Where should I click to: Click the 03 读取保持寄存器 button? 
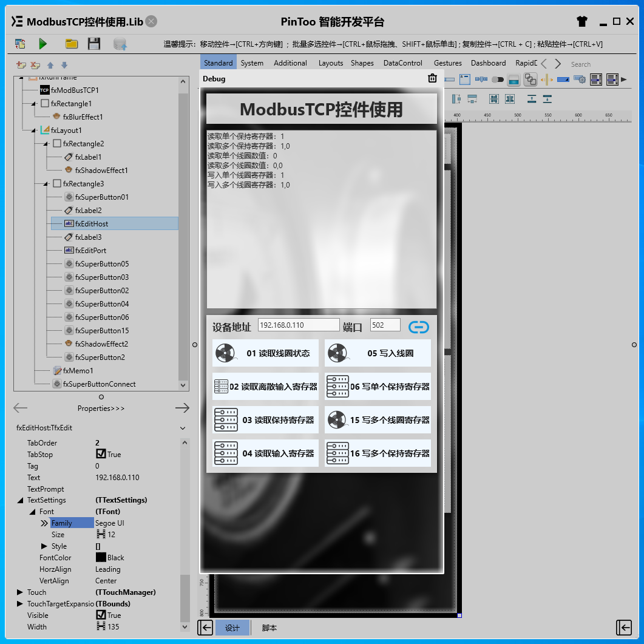pyautogui.click(x=265, y=420)
